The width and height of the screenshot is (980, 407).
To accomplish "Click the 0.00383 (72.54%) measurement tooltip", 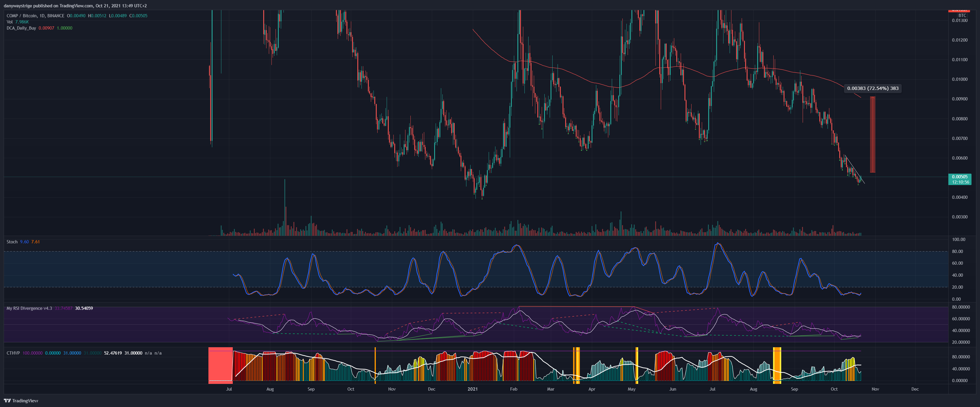I will (x=873, y=88).
